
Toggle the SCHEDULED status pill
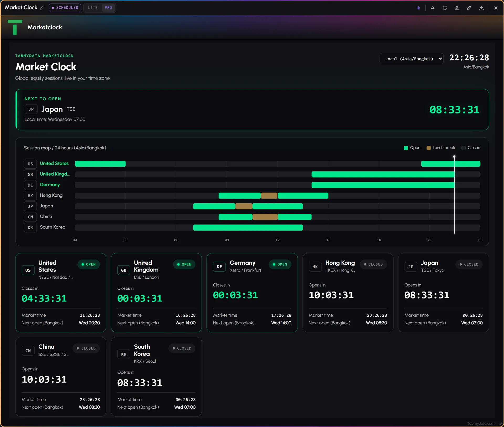(65, 8)
